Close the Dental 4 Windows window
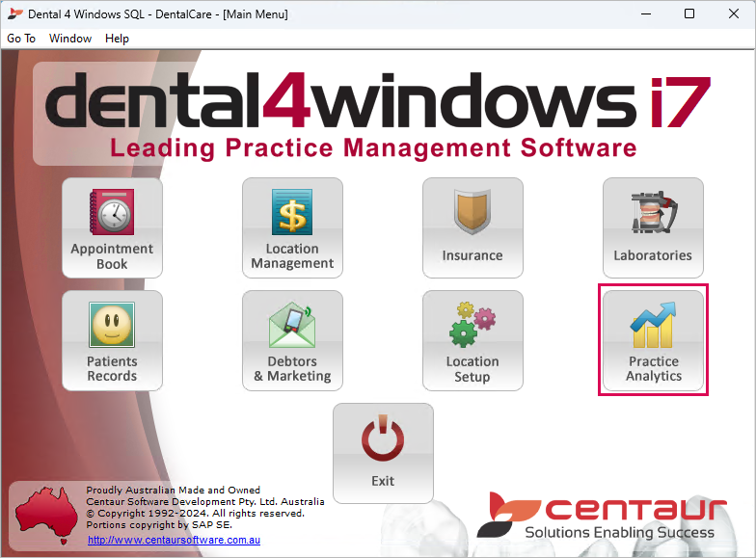The height and width of the screenshot is (558, 756). 733,13
